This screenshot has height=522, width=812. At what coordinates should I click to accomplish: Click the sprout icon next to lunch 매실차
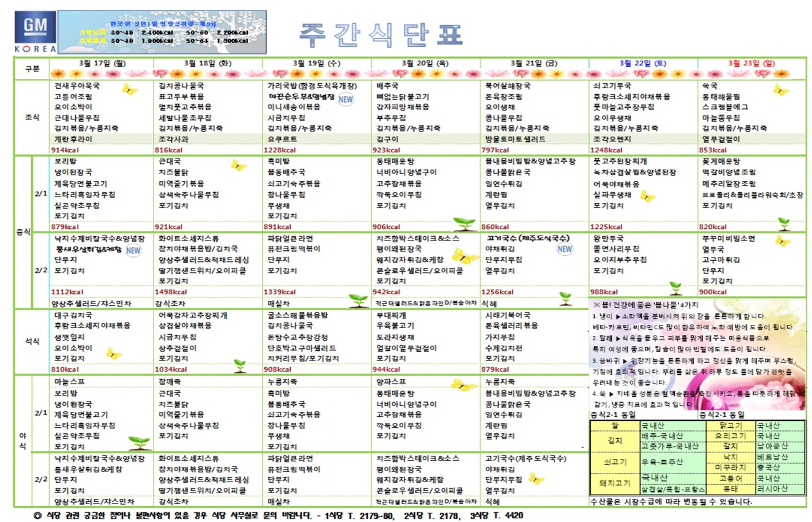tap(358, 300)
